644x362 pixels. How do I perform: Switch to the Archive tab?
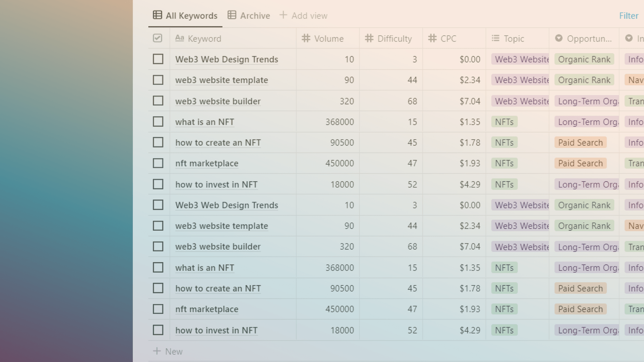pyautogui.click(x=254, y=15)
